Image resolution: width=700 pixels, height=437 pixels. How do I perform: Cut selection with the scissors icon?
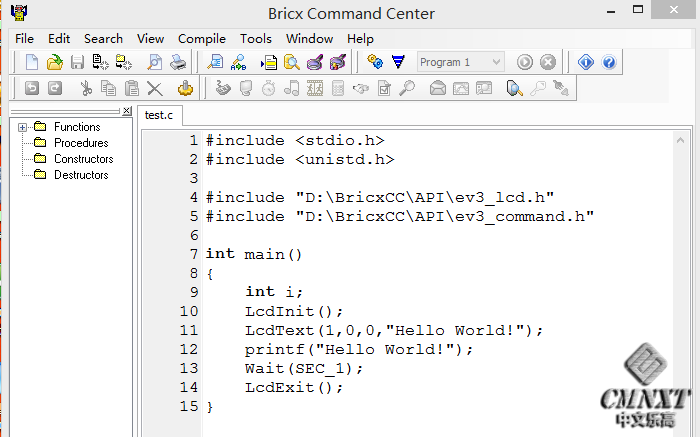pyautogui.click(x=86, y=88)
